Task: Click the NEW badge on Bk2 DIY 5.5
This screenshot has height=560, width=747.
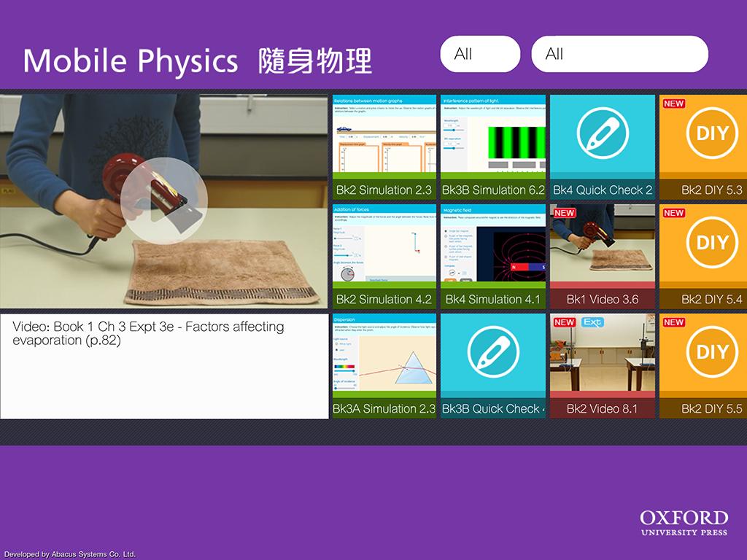Action: (673, 322)
